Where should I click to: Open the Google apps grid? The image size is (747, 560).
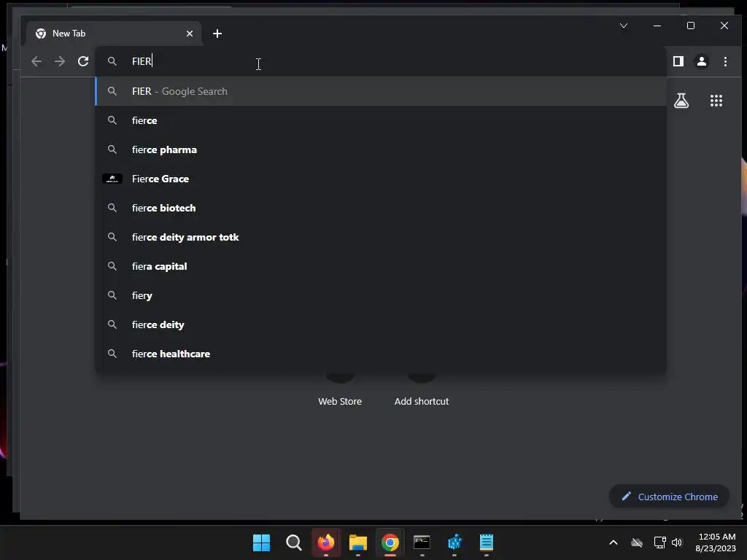point(716,101)
